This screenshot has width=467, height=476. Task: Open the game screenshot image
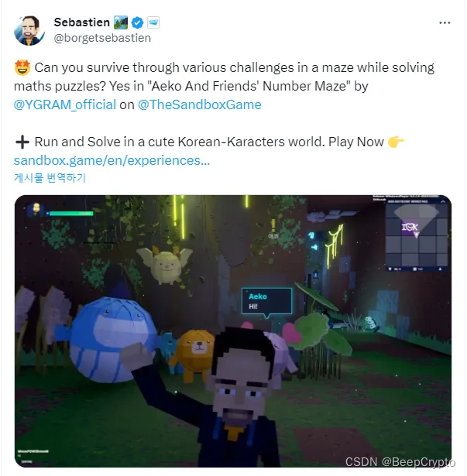pos(233,331)
